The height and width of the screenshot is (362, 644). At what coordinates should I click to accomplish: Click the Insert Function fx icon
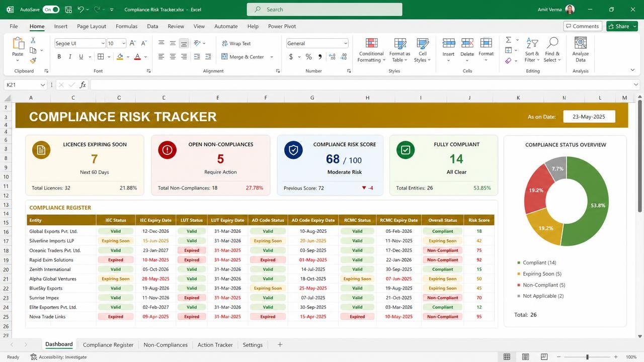(x=83, y=85)
